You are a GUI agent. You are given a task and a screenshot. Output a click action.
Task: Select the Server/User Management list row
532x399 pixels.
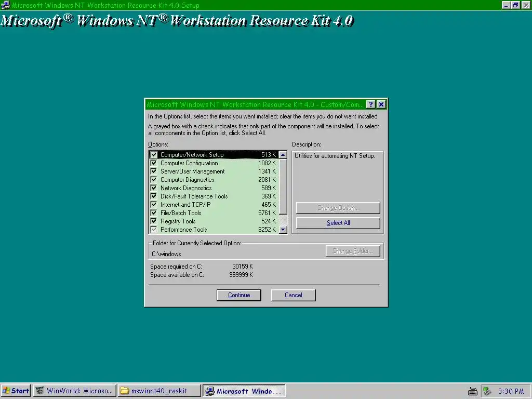pyautogui.click(x=214, y=171)
